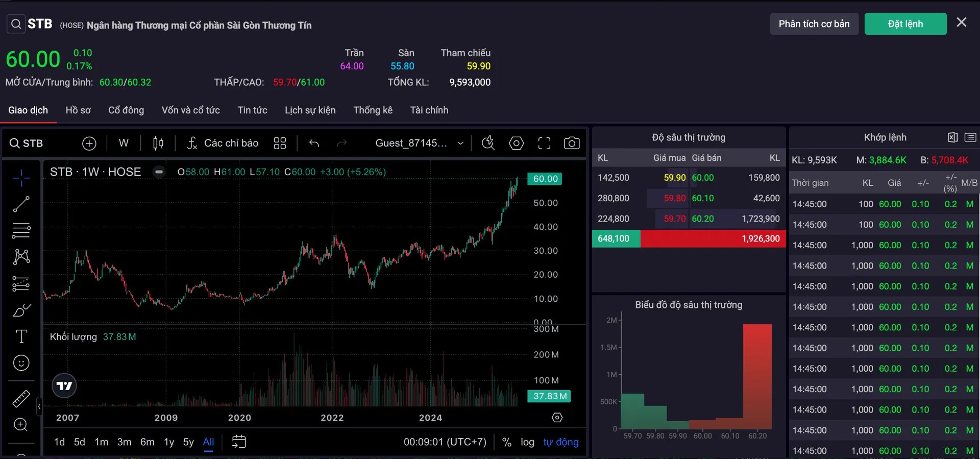Image resolution: width=980 pixels, height=459 pixels.
Task: Click the TradingView logo on chart
Action: [64, 385]
